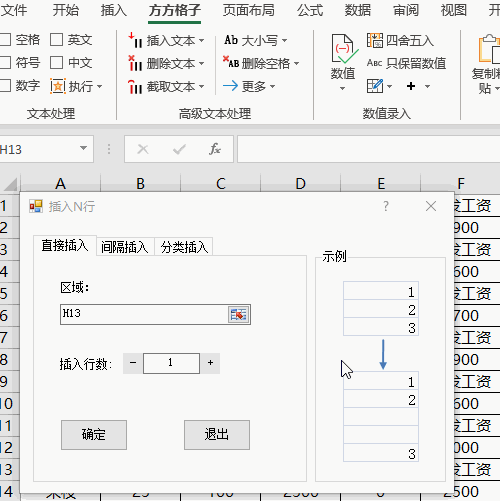Select the 分类插入 dialog tab
Image resolution: width=500 pixels, height=501 pixels.
click(x=184, y=247)
